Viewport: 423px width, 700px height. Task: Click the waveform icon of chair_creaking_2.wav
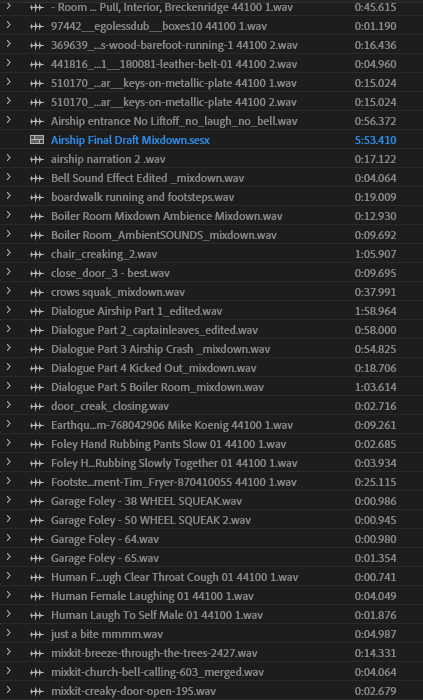click(37, 254)
